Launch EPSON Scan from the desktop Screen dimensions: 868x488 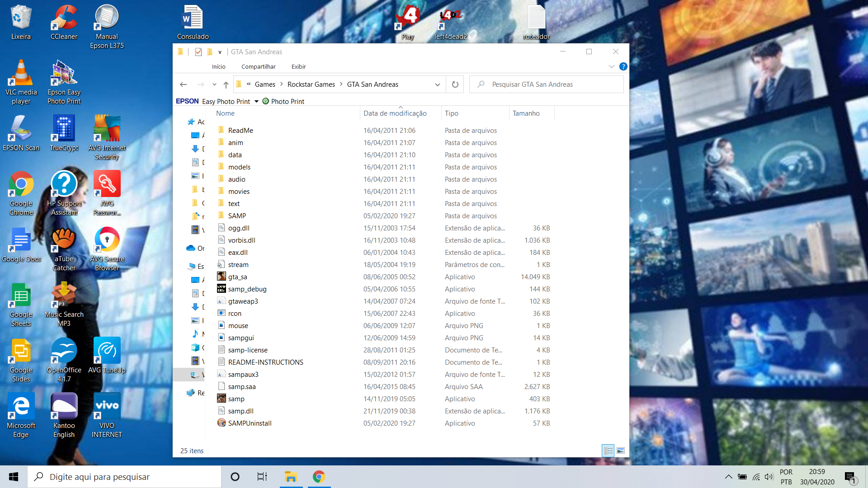(21, 134)
